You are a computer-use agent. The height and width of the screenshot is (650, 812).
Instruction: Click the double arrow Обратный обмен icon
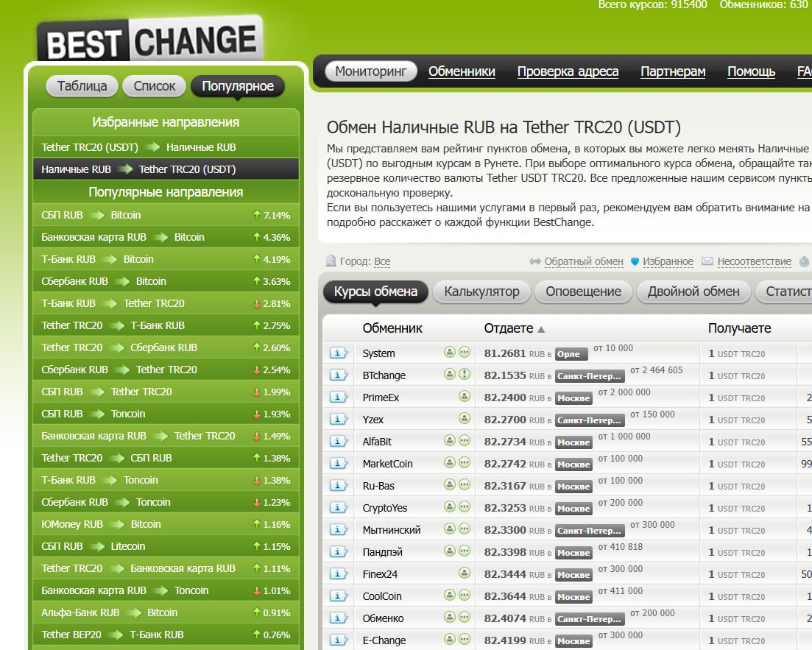coord(535,261)
